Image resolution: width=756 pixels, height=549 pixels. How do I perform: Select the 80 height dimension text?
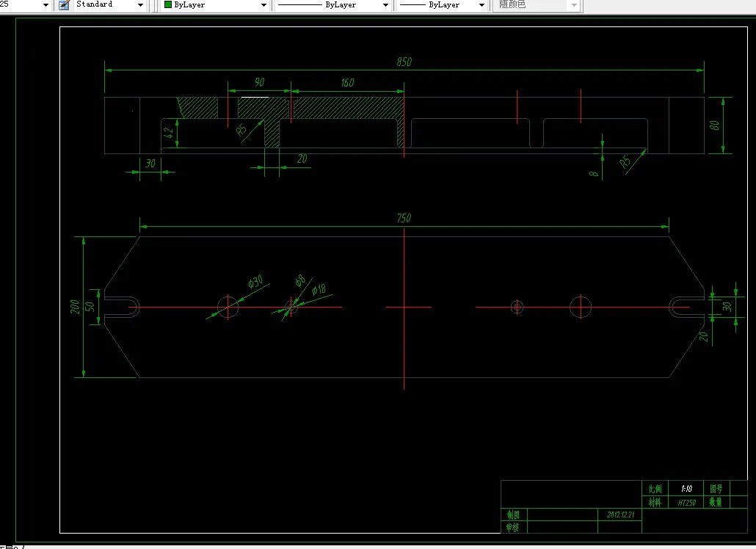(x=714, y=126)
